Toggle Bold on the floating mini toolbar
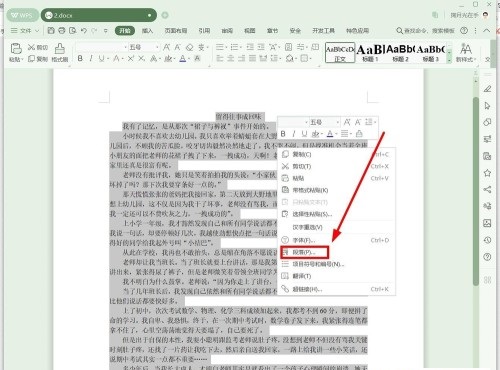This screenshot has height=370, width=500. (283, 134)
